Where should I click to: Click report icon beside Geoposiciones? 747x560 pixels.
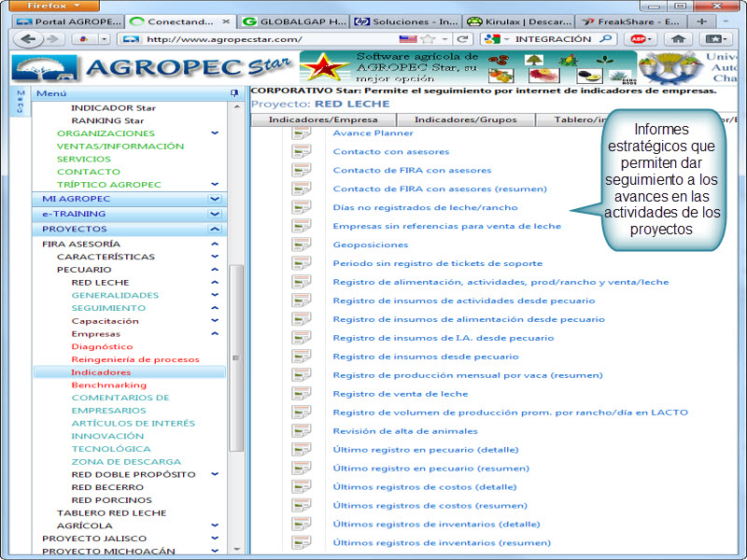click(301, 245)
